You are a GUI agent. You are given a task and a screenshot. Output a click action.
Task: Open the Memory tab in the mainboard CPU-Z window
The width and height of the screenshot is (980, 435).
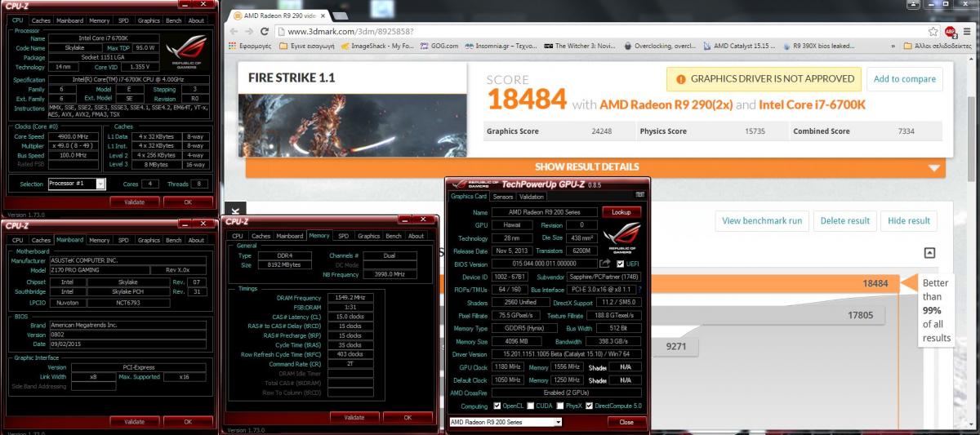click(x=100, y=240)
